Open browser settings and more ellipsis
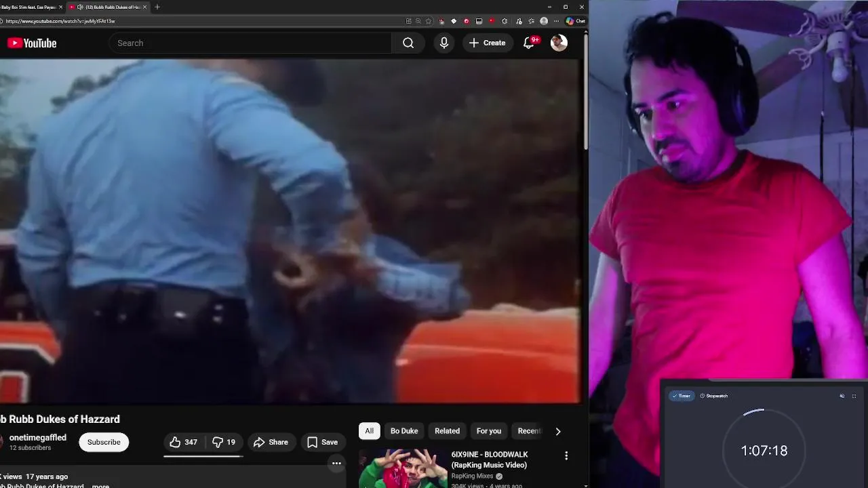Screen dimensions: 868x488 (x=557, y=21)
